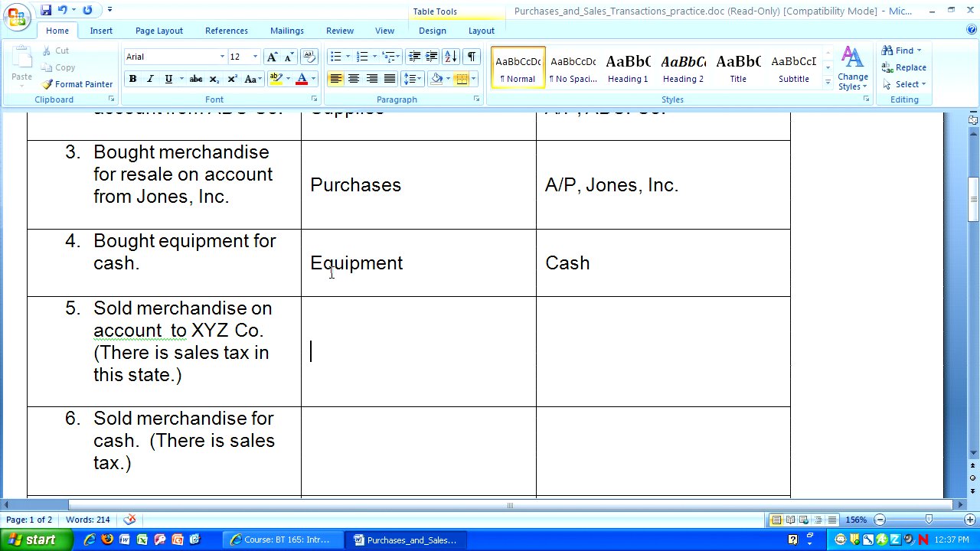Toggle Bold formatting
Image resolution: width=980 pixels, height=551 pixels.
click(132, 79)
